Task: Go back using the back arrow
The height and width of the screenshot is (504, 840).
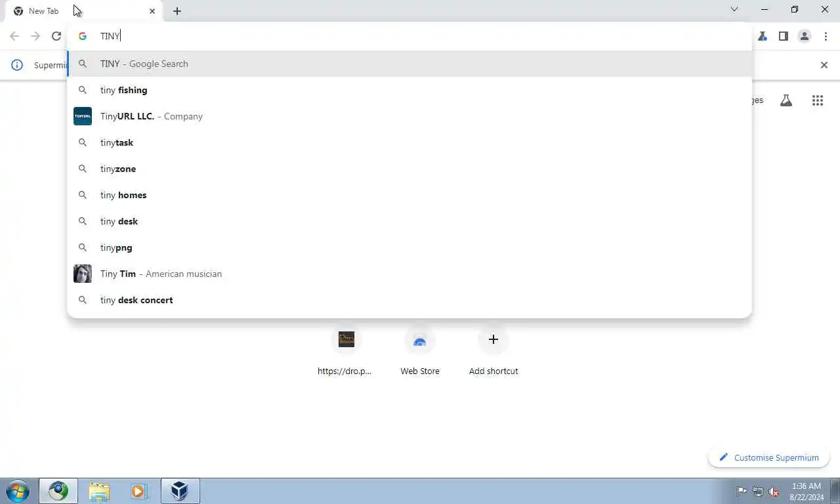Action: tap(14, 36)
